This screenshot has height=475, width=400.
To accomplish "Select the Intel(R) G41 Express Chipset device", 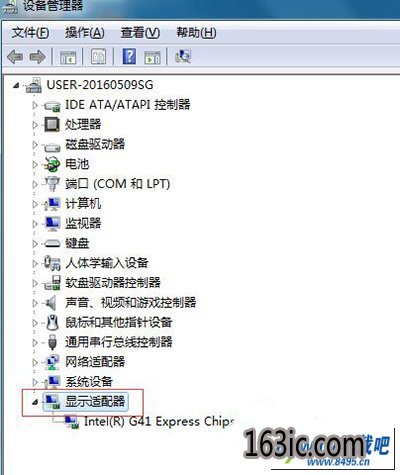I will [x=159, y=421].
